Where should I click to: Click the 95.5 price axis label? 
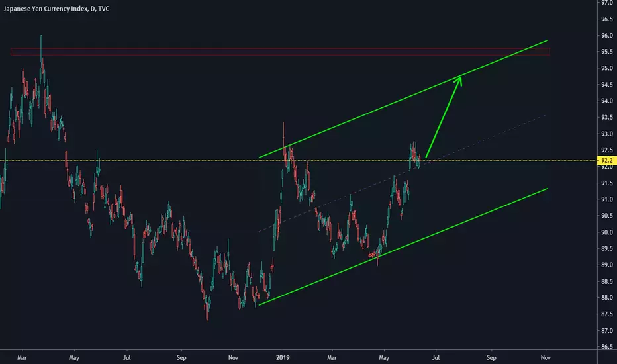[607, 52]
